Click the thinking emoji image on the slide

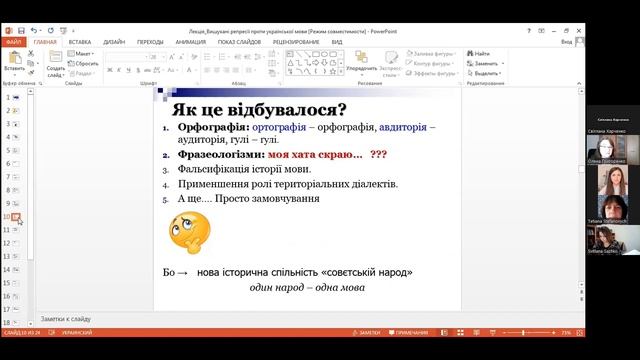coord(190,232)
